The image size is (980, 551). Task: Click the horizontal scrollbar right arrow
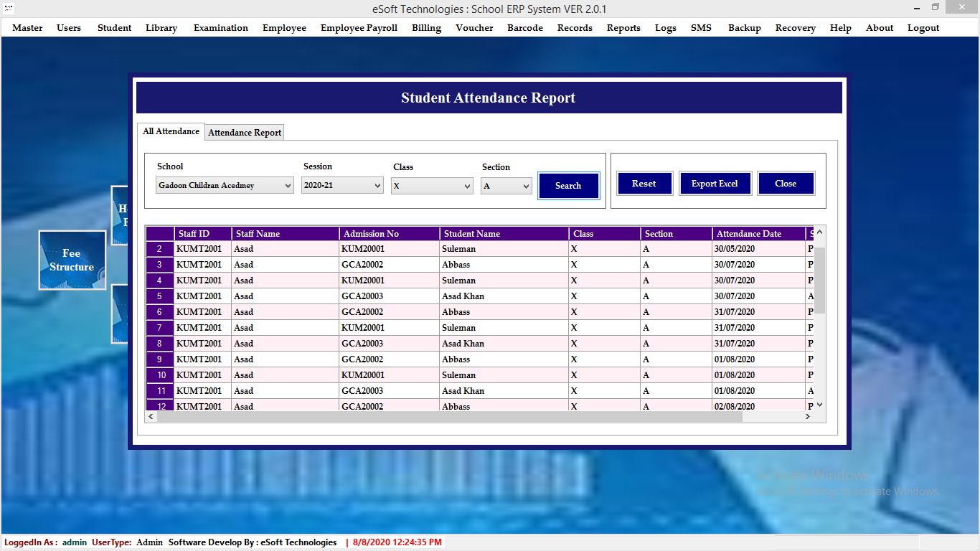(808, 416)
